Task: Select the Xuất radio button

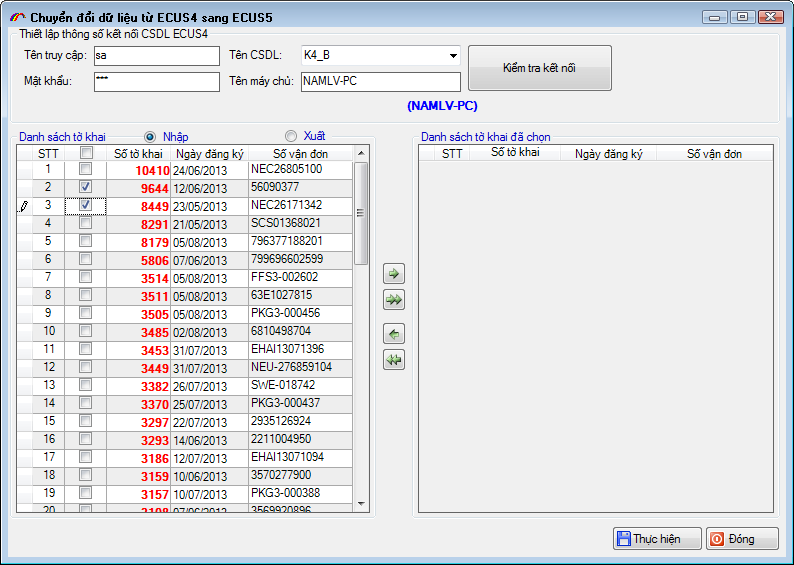Action: tap(291, 136)
